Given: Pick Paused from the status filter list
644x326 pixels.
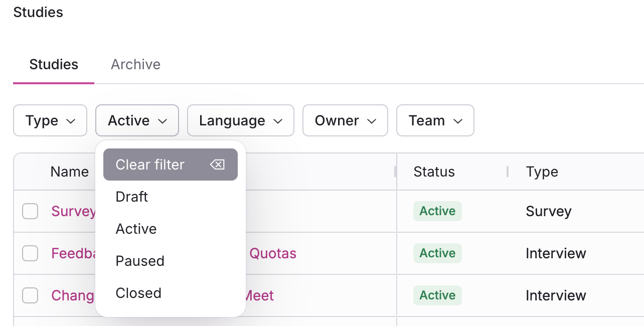Looking at the screenshot, I should [140, 261].
